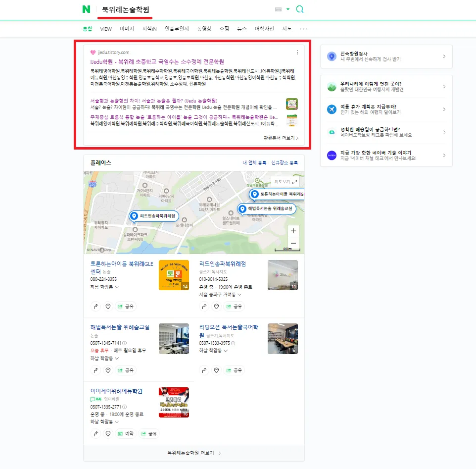This screenshot has width=476, height=469.
Task: Click the 리드인송파북위례점 map pin
Action: click(x=154, y=216)
